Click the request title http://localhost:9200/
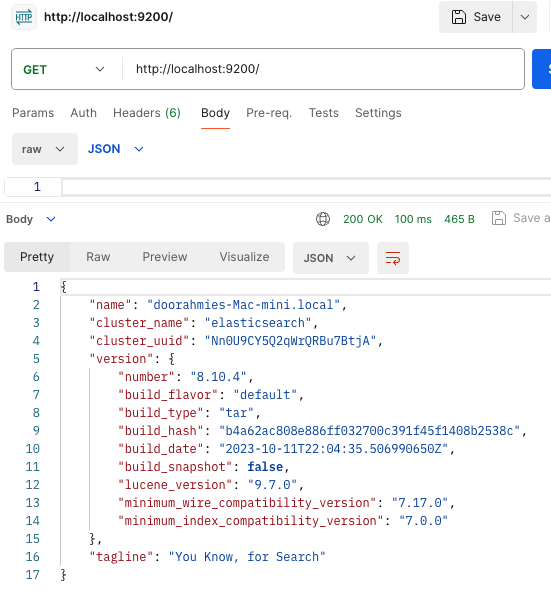Viewport: 551px width, 613px height. tap(108, 17)
